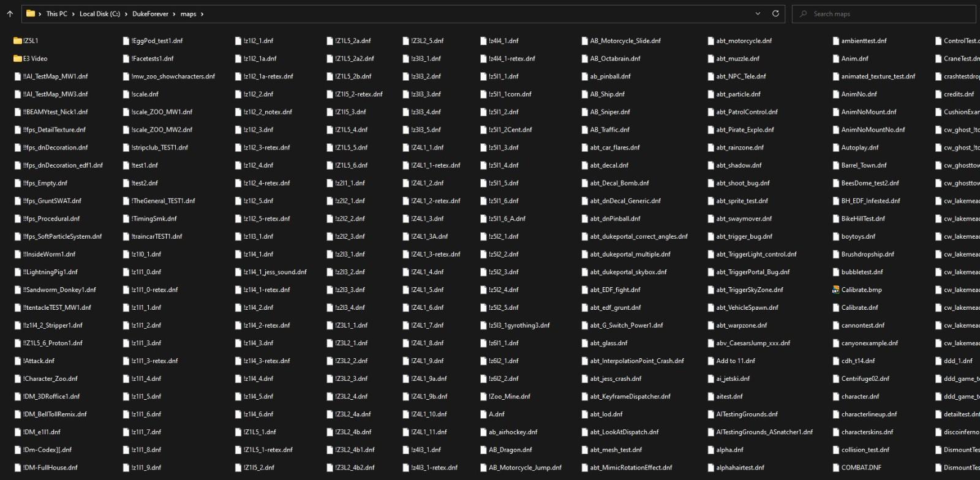Go to Local Disk (C:) breadcrumb
This screenshot has height=480, width=980.
(x=99, y=14)
